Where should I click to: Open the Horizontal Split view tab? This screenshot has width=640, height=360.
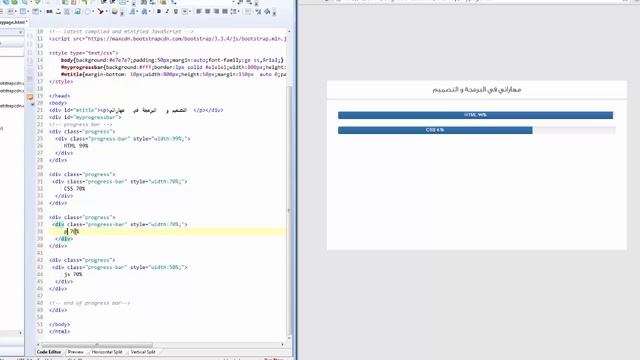(x=107, y=352)
